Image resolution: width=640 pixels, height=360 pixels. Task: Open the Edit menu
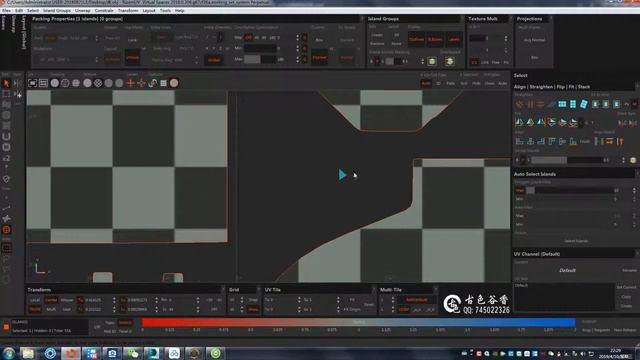pos(19,11)
